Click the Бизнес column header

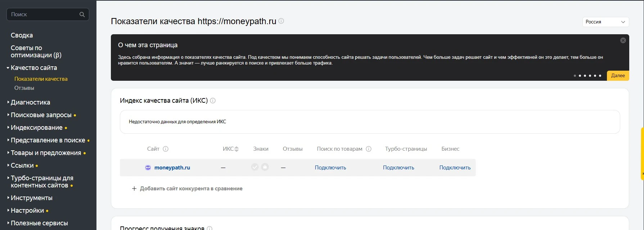pyautogui.click(x=450, y=149)
